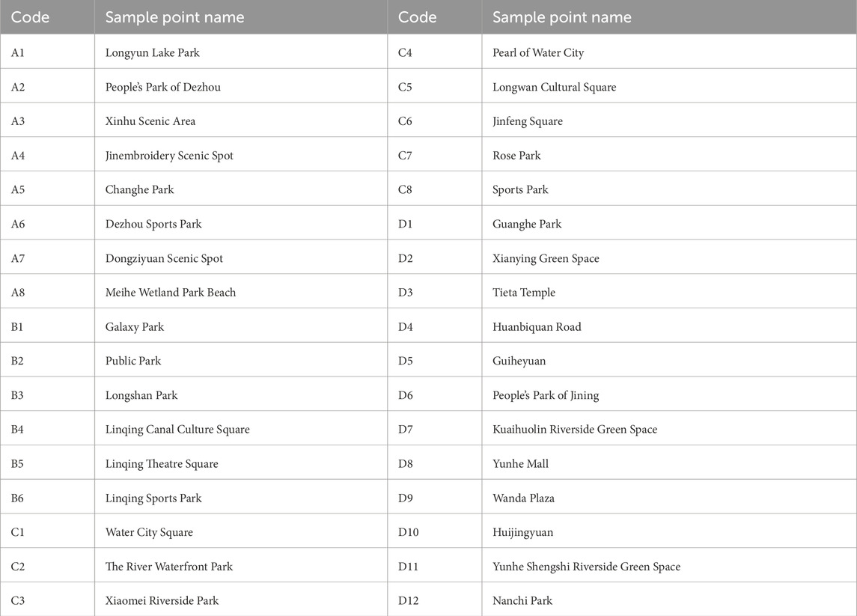Click code cell B6
The image size is (857, 616).
coord(18,498)
